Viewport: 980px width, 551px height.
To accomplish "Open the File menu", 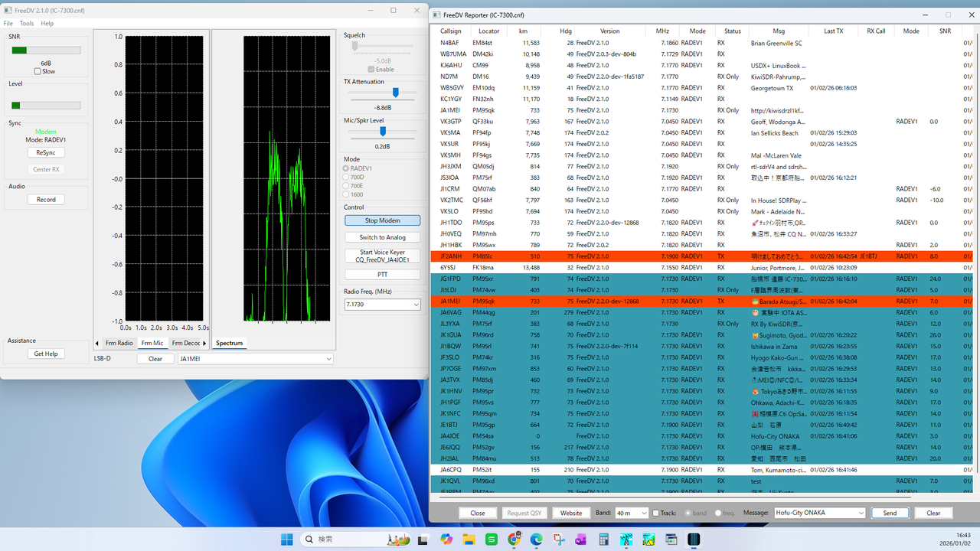I will pos(8,24).
